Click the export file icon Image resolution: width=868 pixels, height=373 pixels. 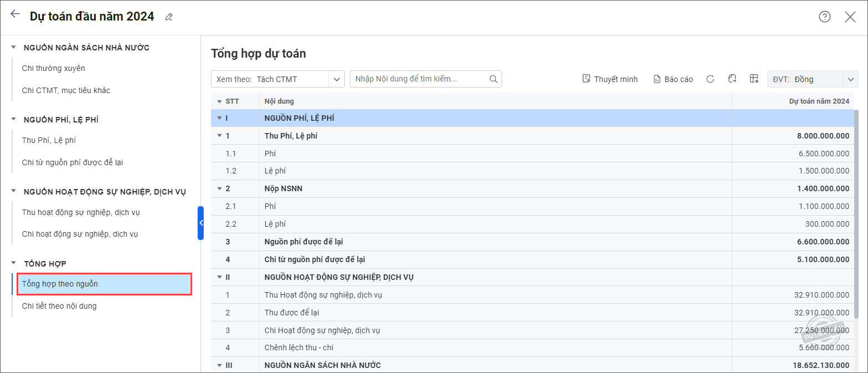pos(732,79)
